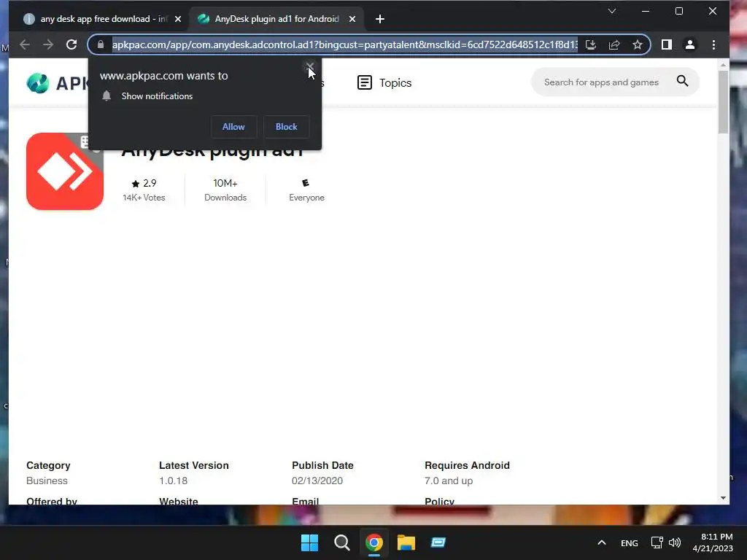Click the install/download icon in address bar
This screenshot has width=747, height=560.
[591, 44]
